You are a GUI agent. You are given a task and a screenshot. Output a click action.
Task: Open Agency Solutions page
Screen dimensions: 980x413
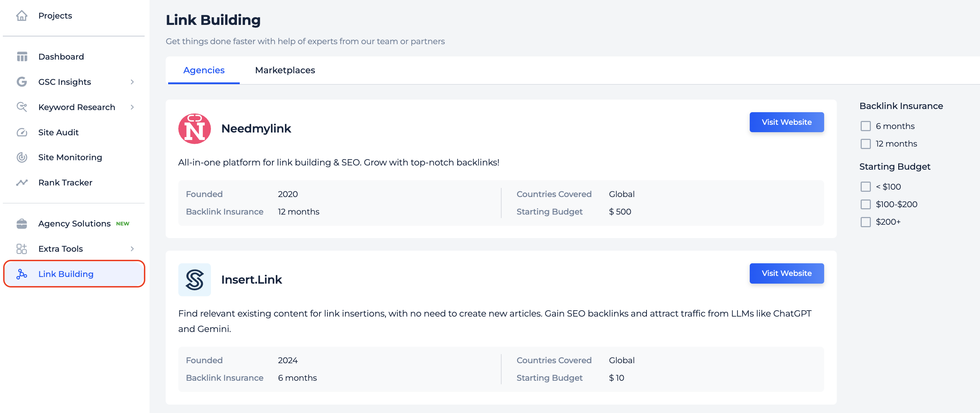74,223
